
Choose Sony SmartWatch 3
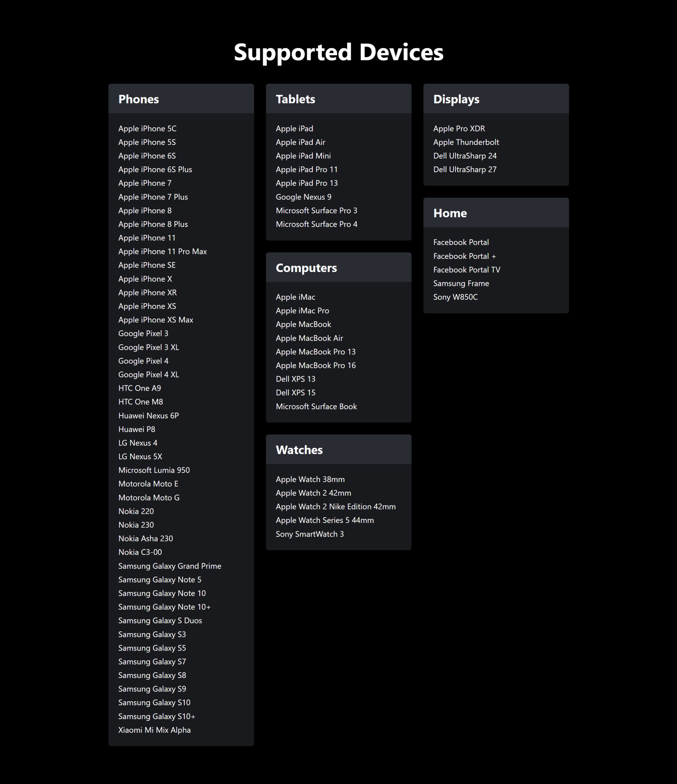click(x=310, y=534)
